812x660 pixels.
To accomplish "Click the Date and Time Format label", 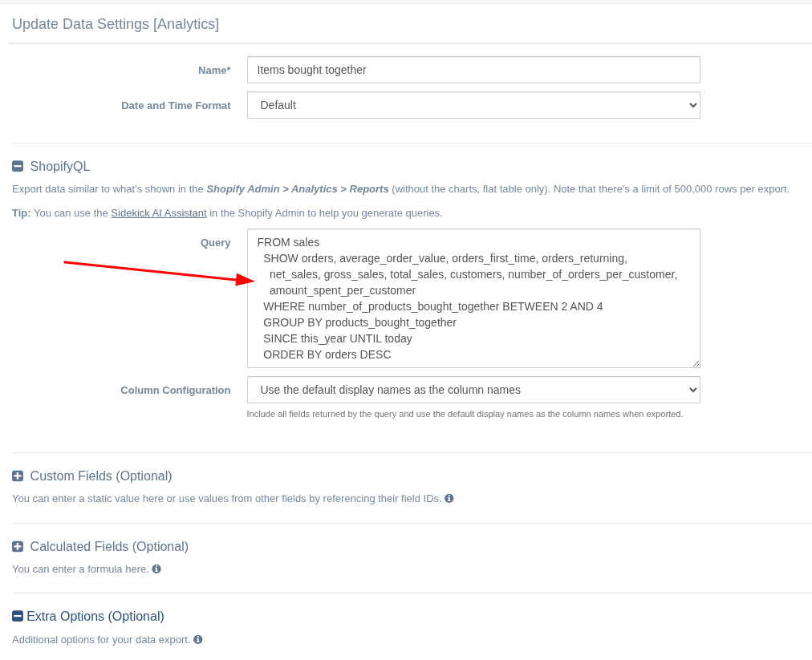I will (x=176, y=106).
